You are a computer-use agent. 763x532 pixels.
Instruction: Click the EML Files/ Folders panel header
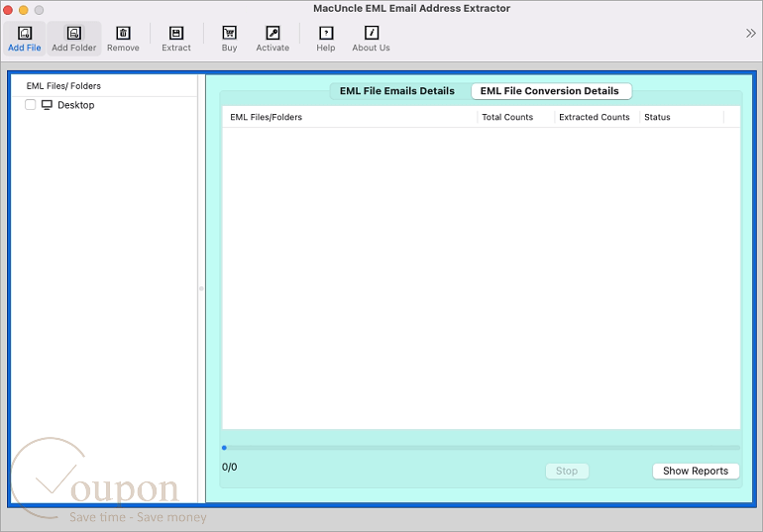(63, 86)
